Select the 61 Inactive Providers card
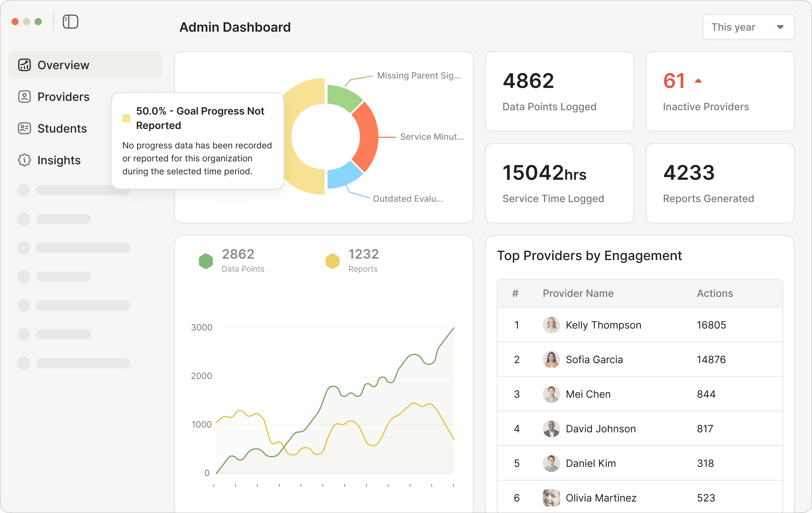The image size is (812, 513). (x=720, y=92)
